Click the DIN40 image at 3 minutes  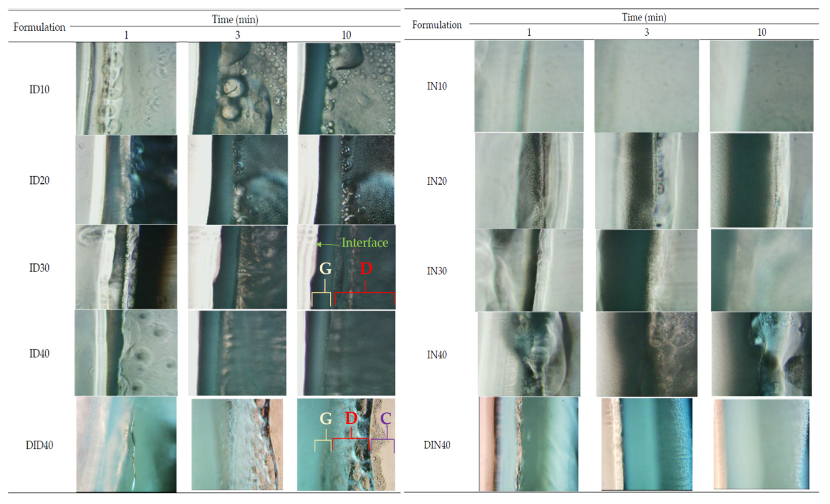coord(647,444)
